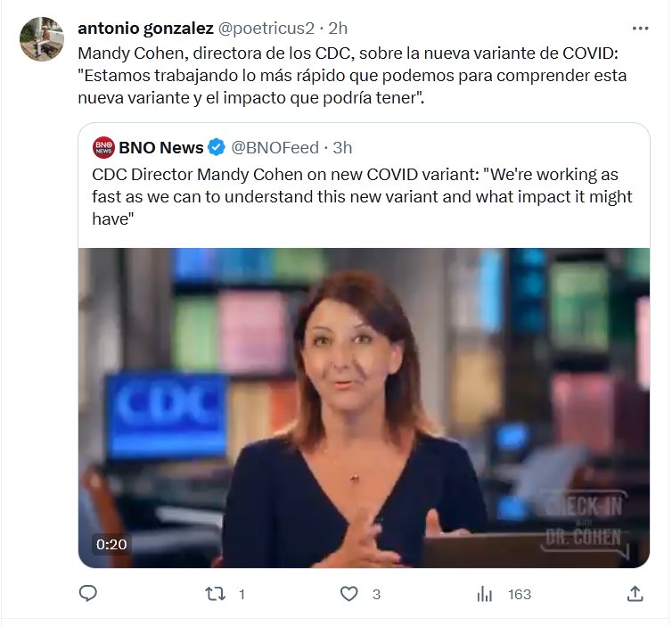
Task: Click the 3h quoted tweet timestamp
Action: 342,147
